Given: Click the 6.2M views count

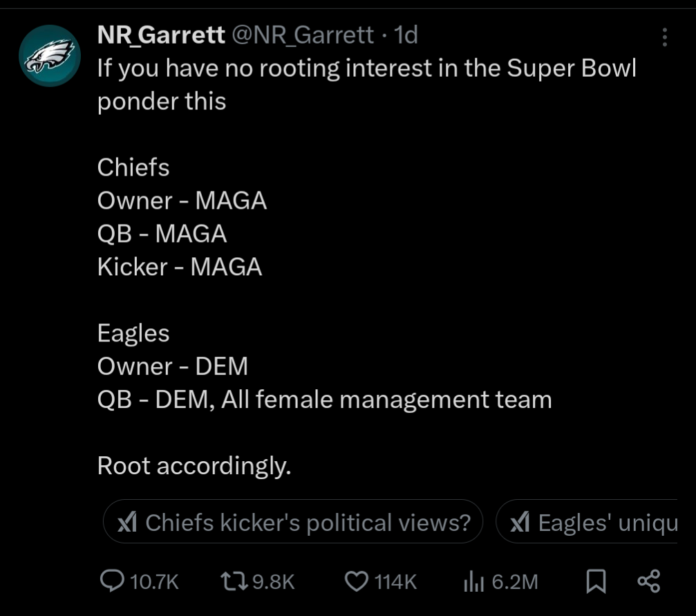Looking at the screenshot, I should [x=514, y=581].
